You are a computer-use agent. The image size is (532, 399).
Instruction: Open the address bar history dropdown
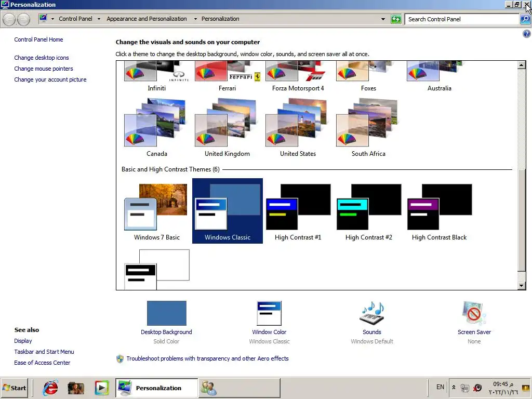(x=383, y=19)
